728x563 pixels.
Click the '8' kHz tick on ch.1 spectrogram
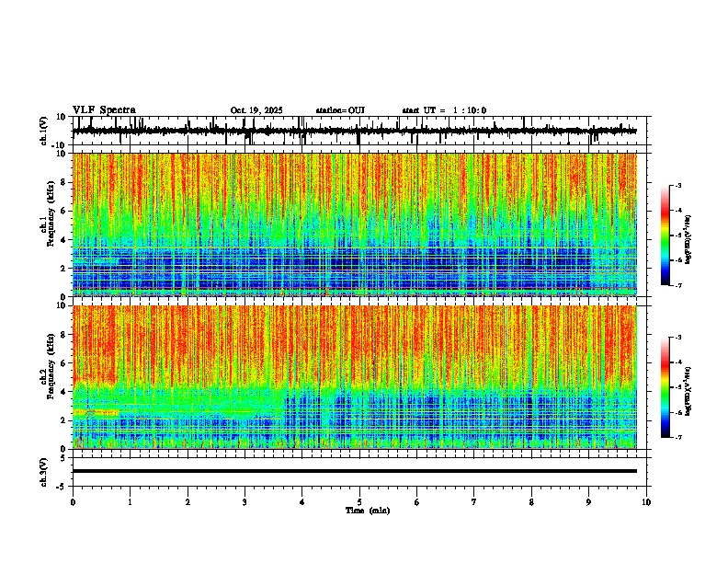click(64, 182)
